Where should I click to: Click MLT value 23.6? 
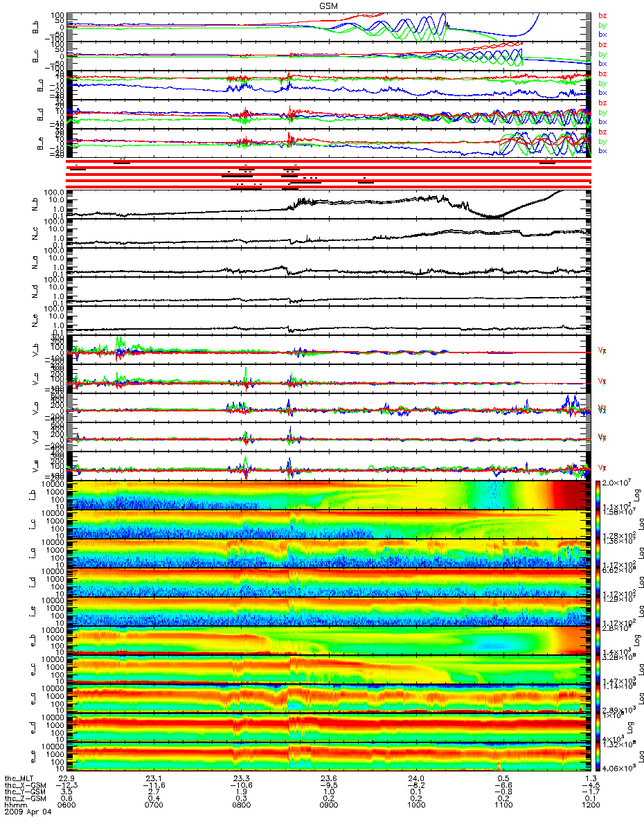[x=328, y=778]
